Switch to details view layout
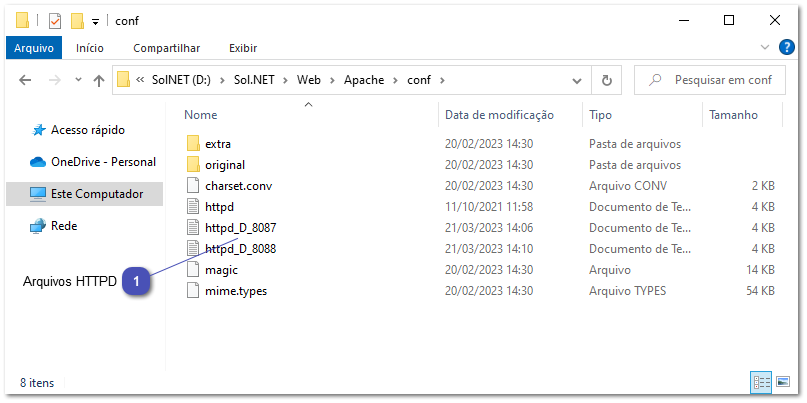This screenshot has height=403, width=807. point(762,381)
